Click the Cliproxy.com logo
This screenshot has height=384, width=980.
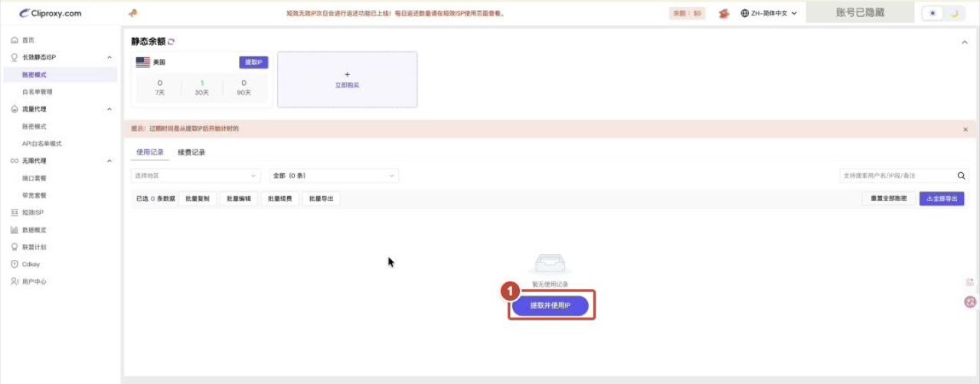[51, 13]
